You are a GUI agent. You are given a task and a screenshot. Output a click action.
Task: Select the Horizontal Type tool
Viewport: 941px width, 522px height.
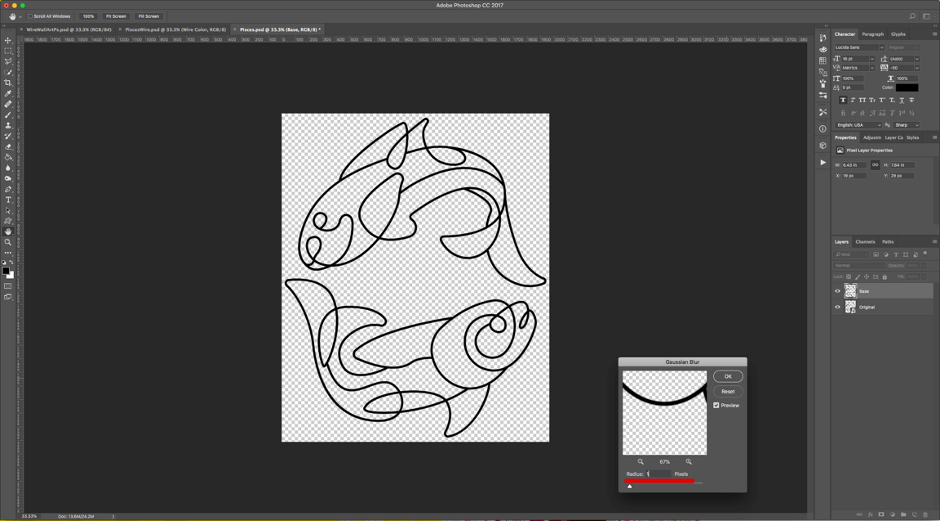[8, 200]
